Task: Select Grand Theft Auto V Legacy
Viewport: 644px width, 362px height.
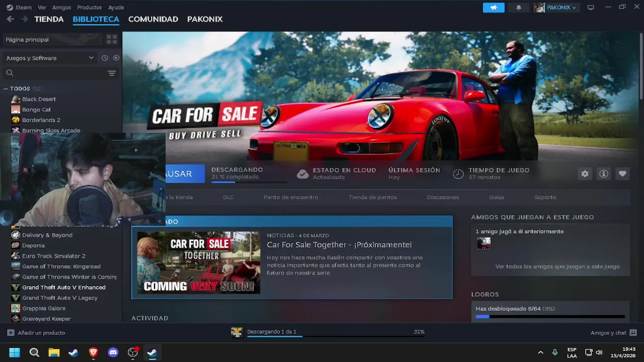Action: tap(59, 298)
